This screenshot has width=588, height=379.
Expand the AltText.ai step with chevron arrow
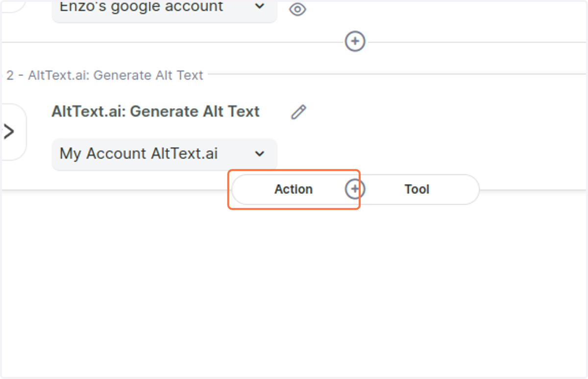9,131
